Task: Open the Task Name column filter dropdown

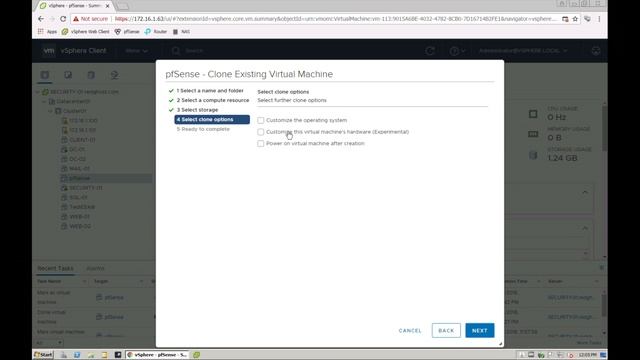Action: (x=84, y=282)
